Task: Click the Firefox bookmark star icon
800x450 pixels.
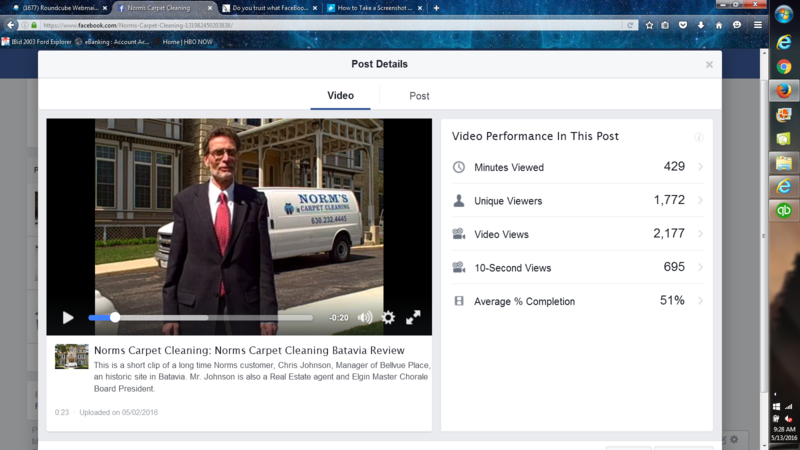Action: [650, 25]
